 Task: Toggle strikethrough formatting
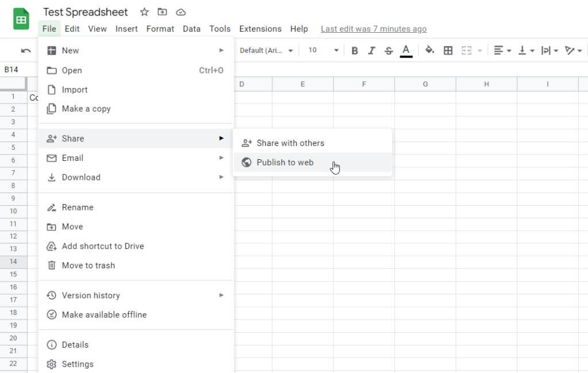click(389, 50)
